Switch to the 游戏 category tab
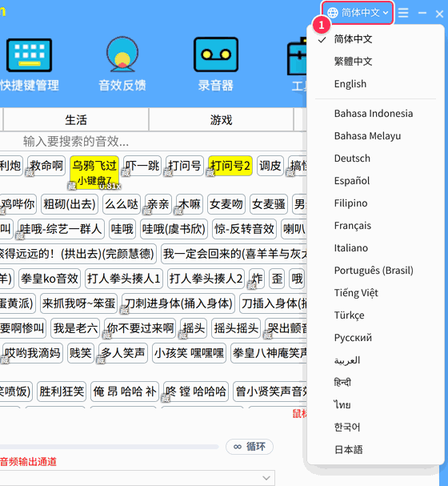This screenshot has width=448, height=486. [x=221, y=119]
